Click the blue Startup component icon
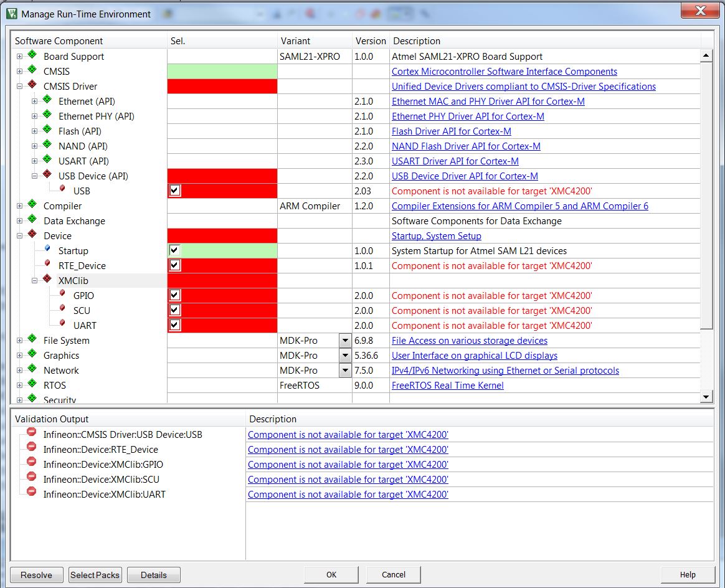The height and width of the screenshot is (588, 725). [47, 250]
